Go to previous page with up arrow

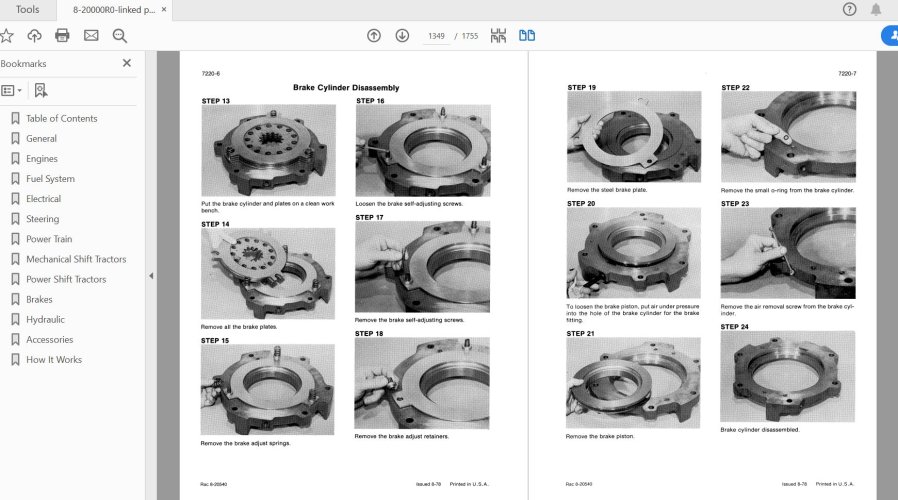pos(374,36)
